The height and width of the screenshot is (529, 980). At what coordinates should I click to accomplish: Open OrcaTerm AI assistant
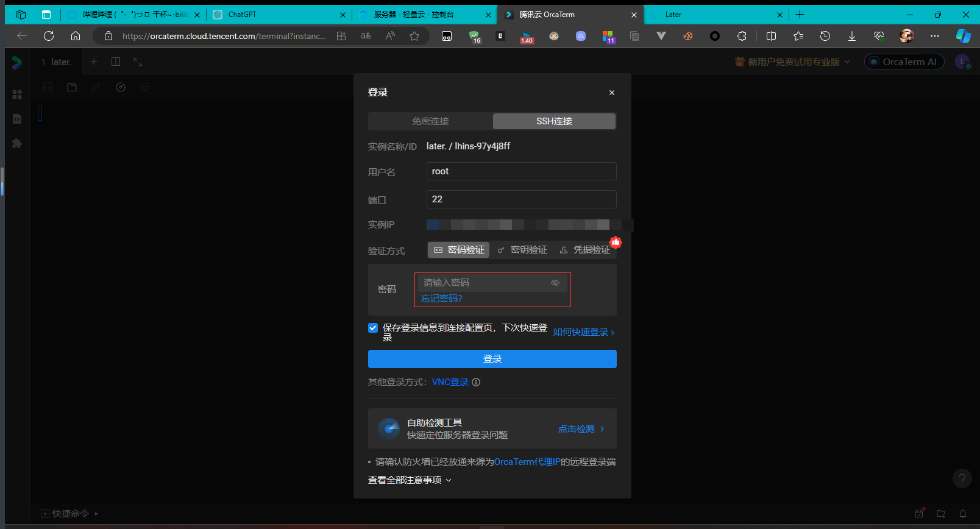(904, 62)
